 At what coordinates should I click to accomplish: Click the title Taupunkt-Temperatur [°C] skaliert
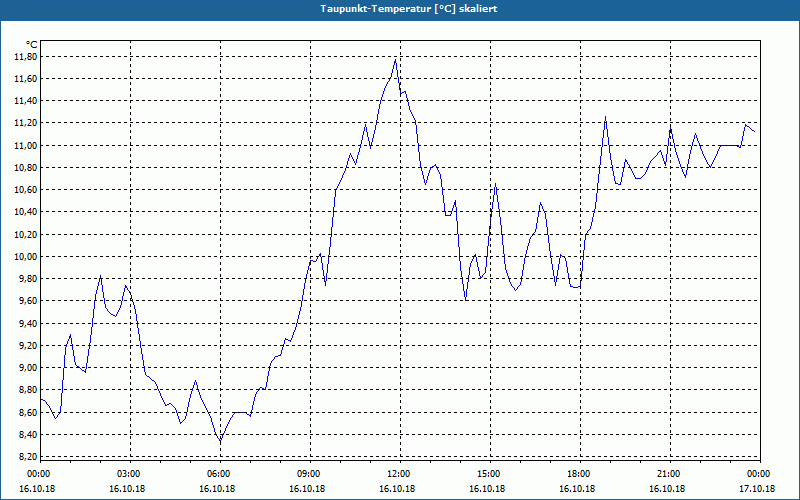pos(409,9)
